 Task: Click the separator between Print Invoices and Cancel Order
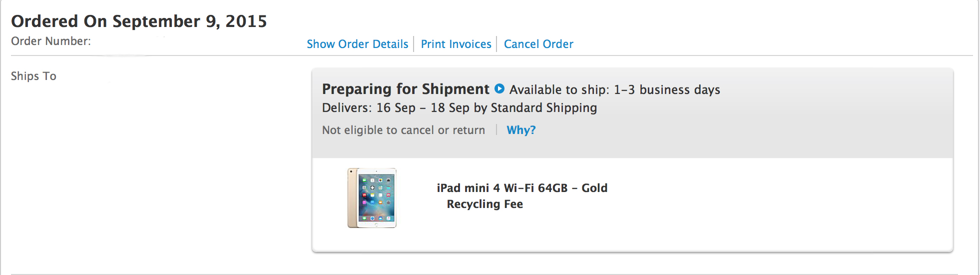pyautogui.click(x=496, y=44)
